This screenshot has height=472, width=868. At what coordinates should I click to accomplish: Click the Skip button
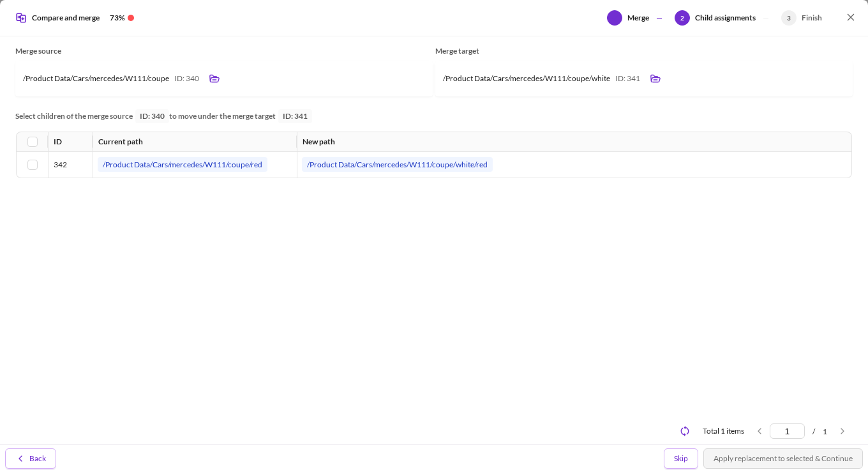[681, 459]
